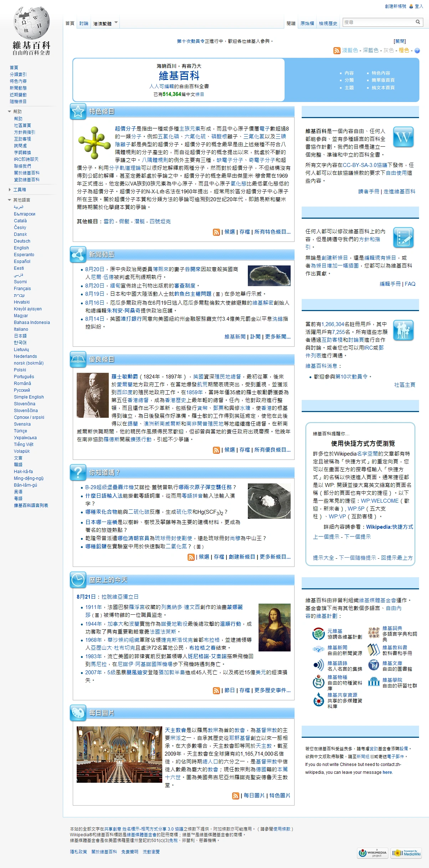Click the star icon of 特色條目
This screenshot has width=429, height=868.
click(x=78, y=112)
